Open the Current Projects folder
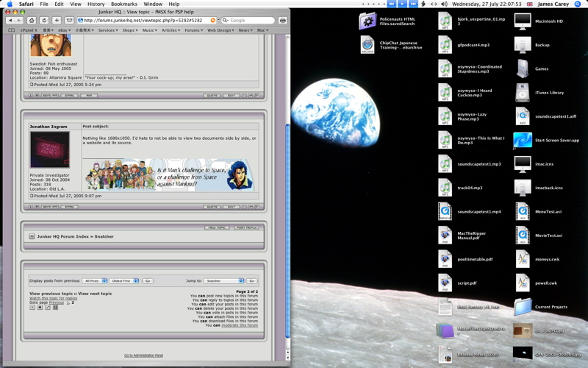This screenshot has width=588, height=368. [x=523, y=306]
